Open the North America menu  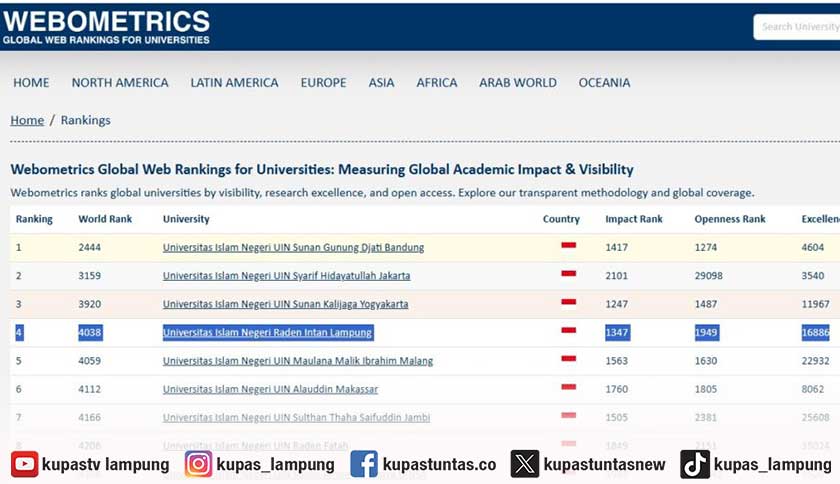coord(120,83)
